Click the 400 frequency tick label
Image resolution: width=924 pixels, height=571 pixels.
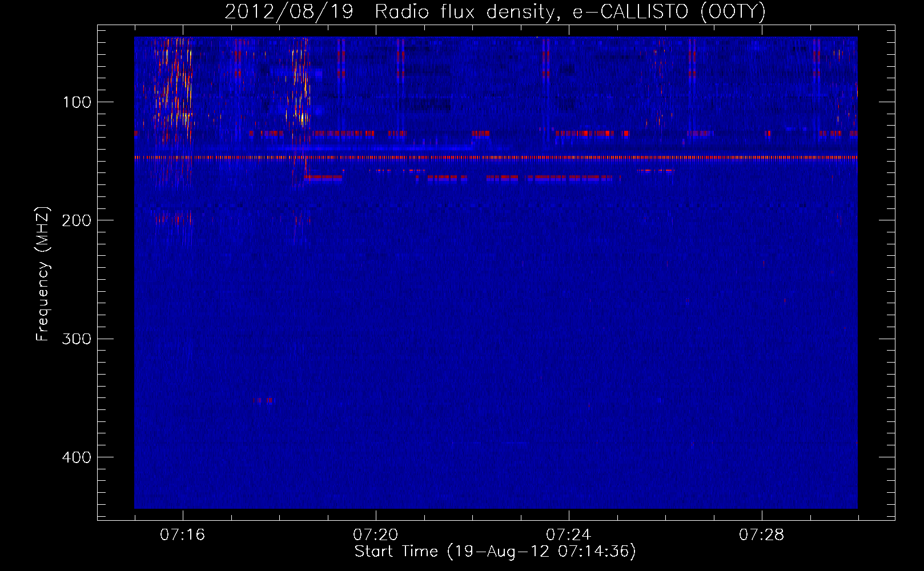pyautogui.click(x=77, y=457)
